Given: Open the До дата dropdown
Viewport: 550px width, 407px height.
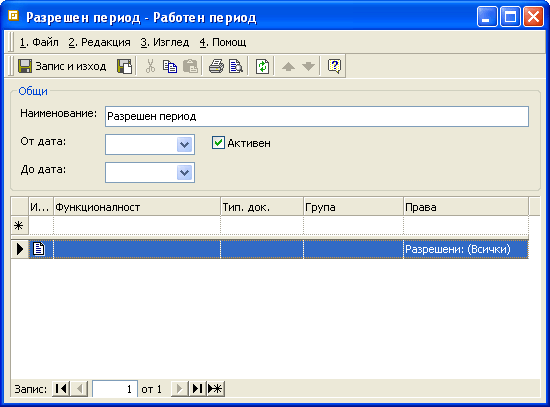Looking at the screenshot, I should click(185, 172).
